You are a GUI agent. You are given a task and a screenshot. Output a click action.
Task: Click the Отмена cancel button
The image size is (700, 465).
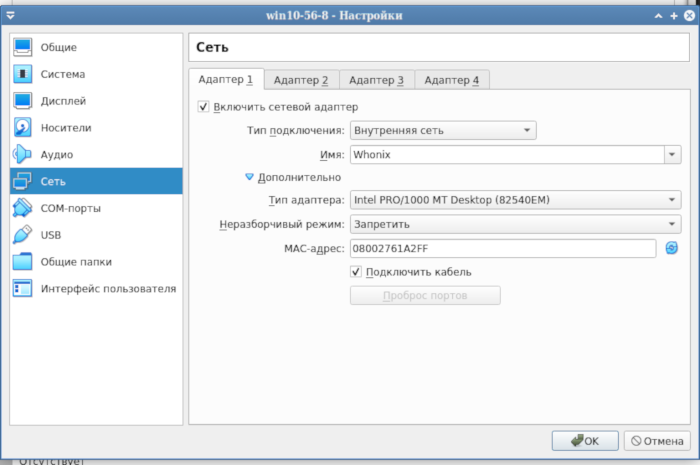[655, 440]
